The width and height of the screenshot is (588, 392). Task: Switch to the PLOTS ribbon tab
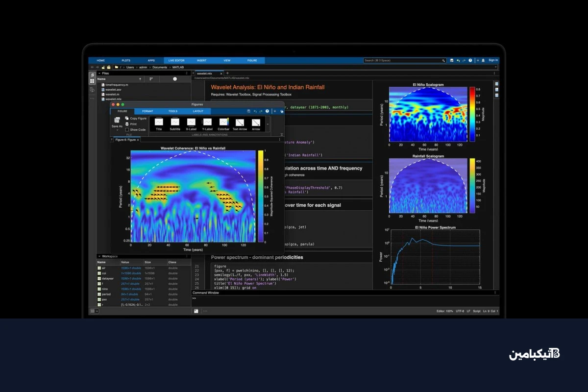[126, 60]
